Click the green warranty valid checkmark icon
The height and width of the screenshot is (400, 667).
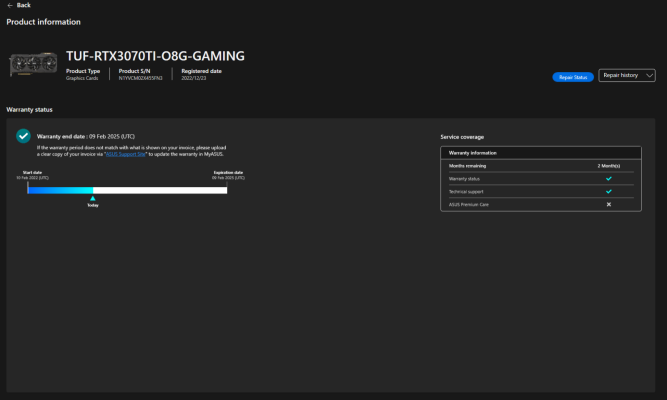[x=23, y=136]
